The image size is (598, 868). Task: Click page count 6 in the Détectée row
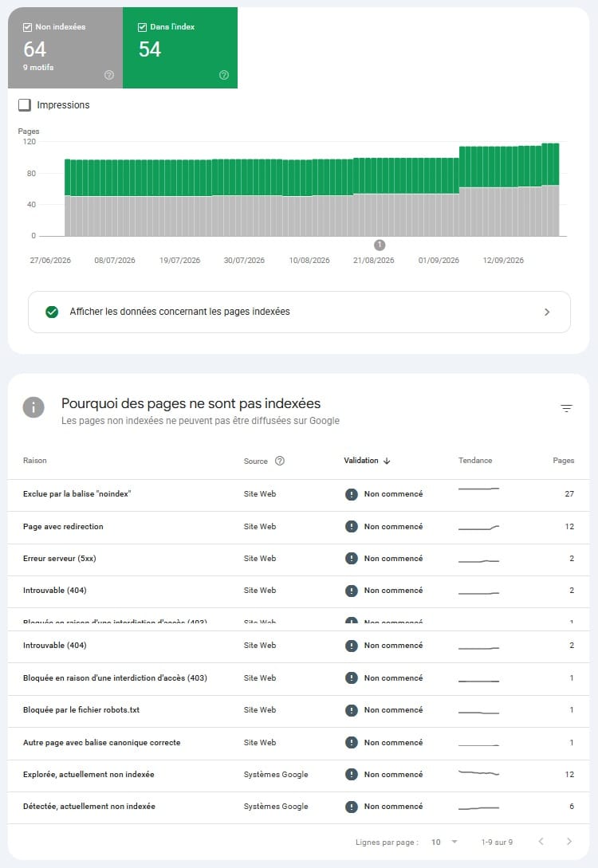coord(572,807)
